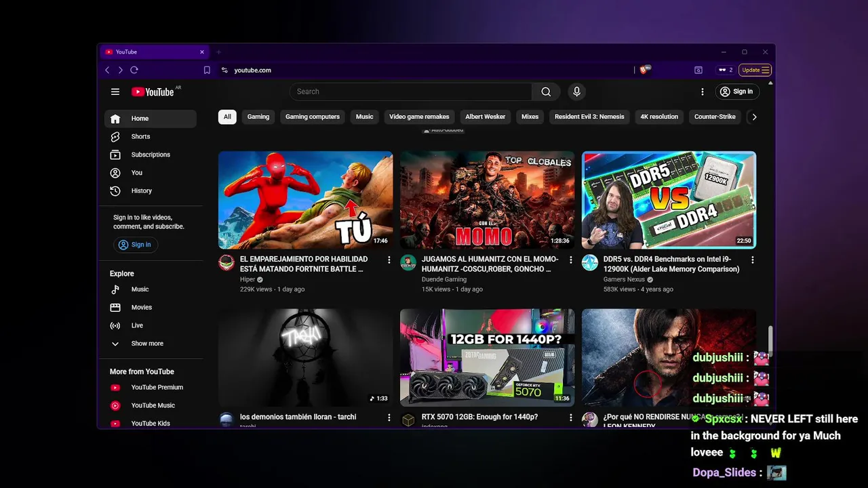Select the Video game remakes chip
This screenshot has width=868, height=488.
click(x=419, y=117)
